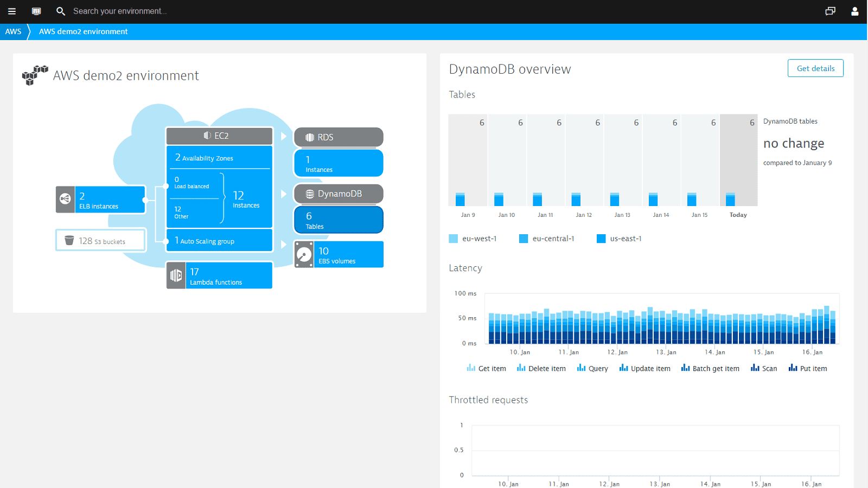
Task: Click the Lambda functions icon
Action: coord(176,275)
